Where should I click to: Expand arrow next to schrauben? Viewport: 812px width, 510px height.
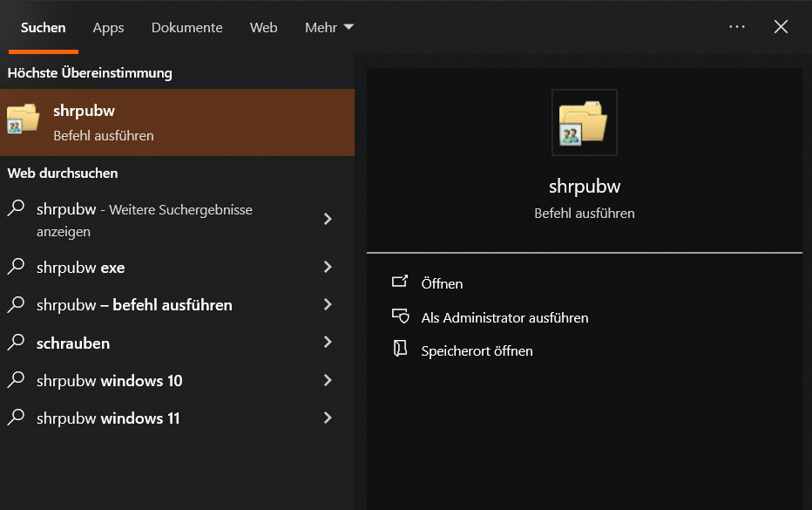pos(328,342)
